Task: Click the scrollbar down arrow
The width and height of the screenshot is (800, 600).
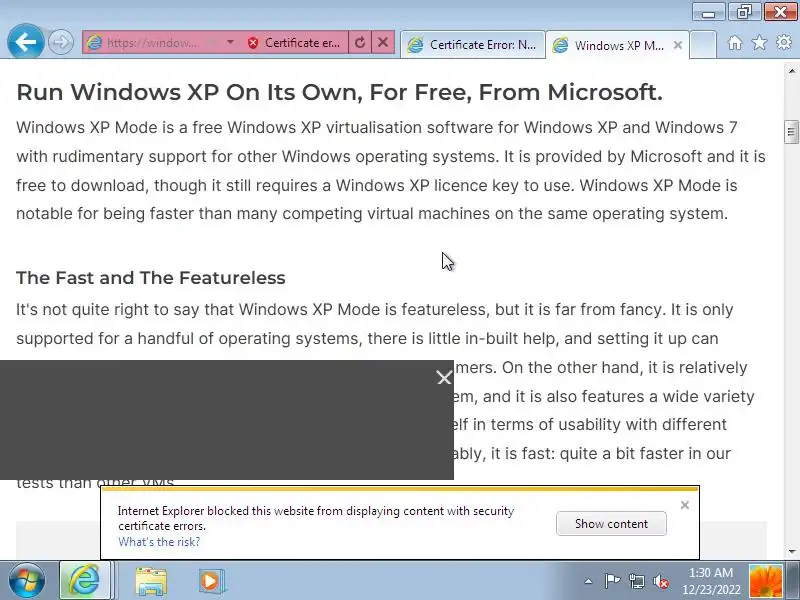Action: pyautogui.click(x=792, y=551)
